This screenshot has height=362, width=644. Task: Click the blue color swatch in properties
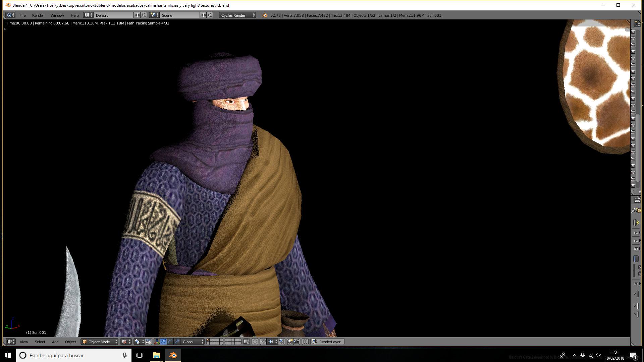tap(636, 259)
